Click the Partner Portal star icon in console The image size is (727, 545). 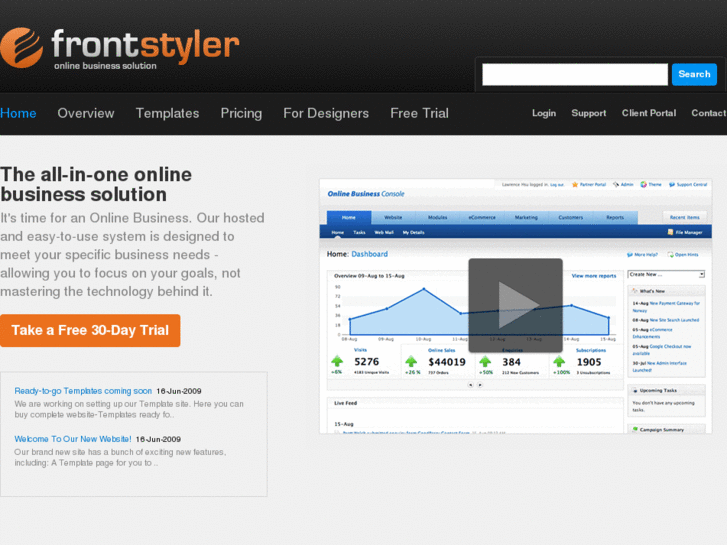pyautogui.click(x=575, y=185)
